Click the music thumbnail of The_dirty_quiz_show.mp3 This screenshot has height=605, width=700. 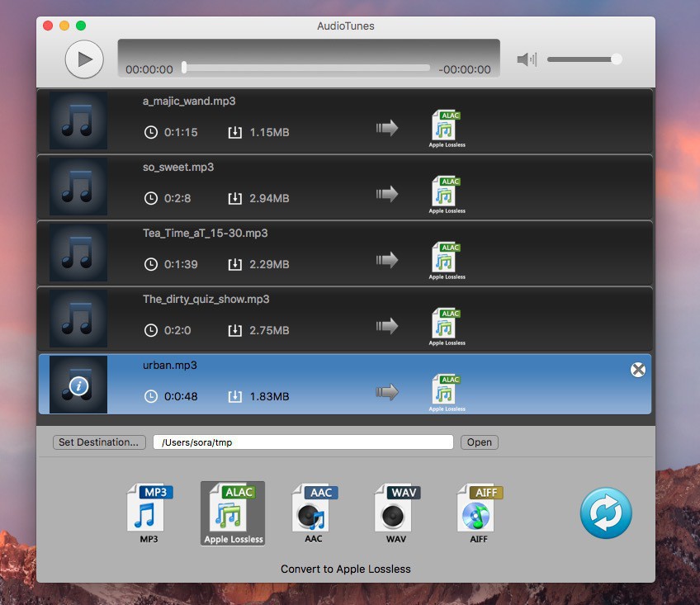tap(78, 319)
